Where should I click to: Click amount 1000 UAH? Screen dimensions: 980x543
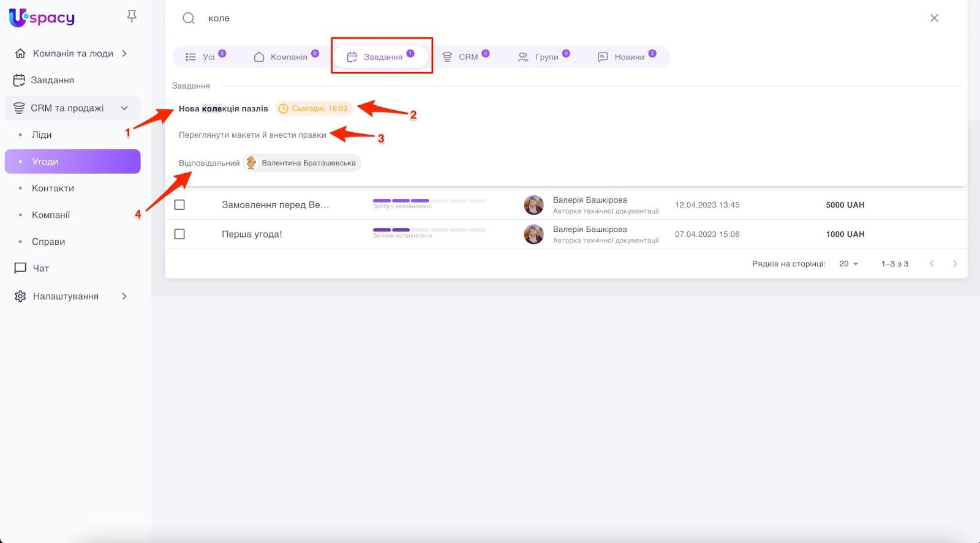coord(845,234)
